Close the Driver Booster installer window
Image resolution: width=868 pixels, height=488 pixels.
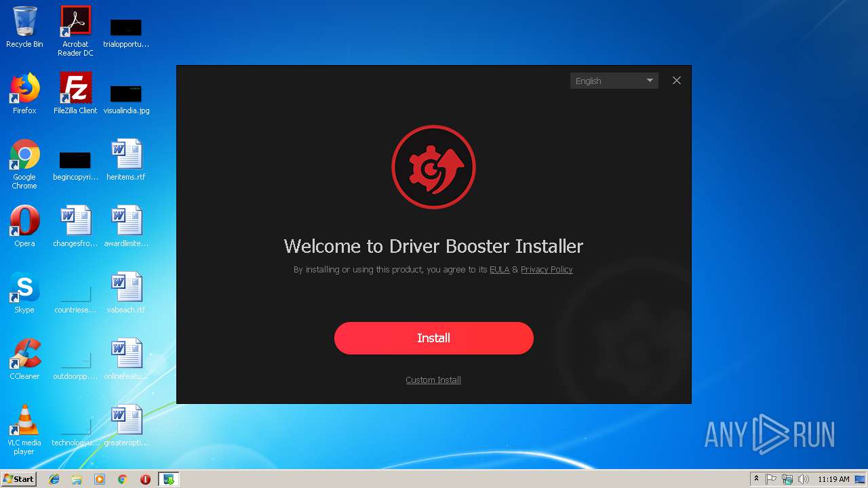(x=677, y=81)
